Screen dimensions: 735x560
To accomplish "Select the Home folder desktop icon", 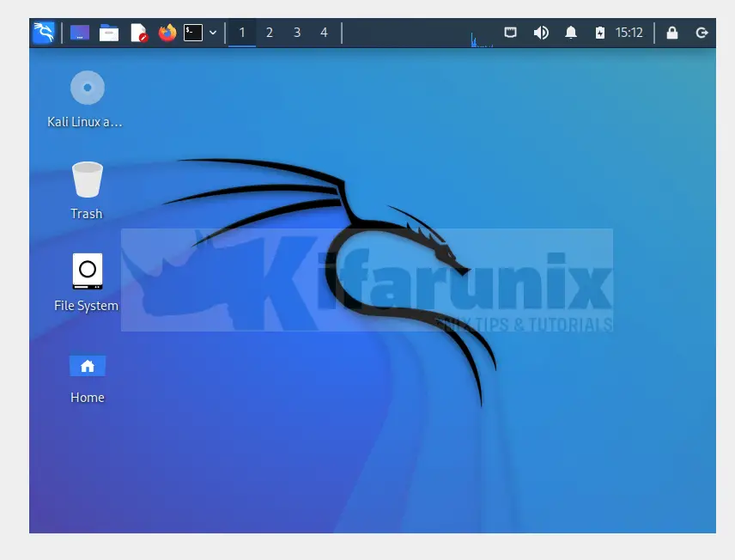I will pos(88,366).
